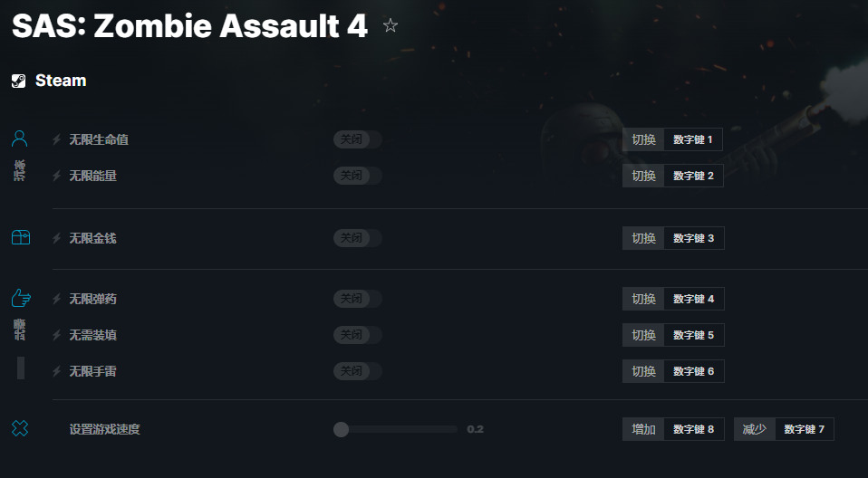Click the 切换 button for 数字键 1
868x478 pixels.
tap(643, 139)
